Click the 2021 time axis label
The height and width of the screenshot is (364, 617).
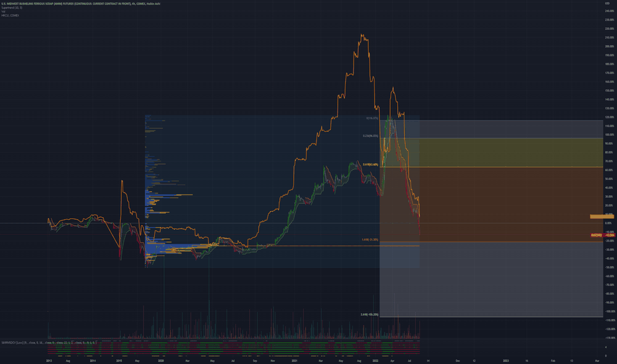pyautogui.click(x=295, y=361)
